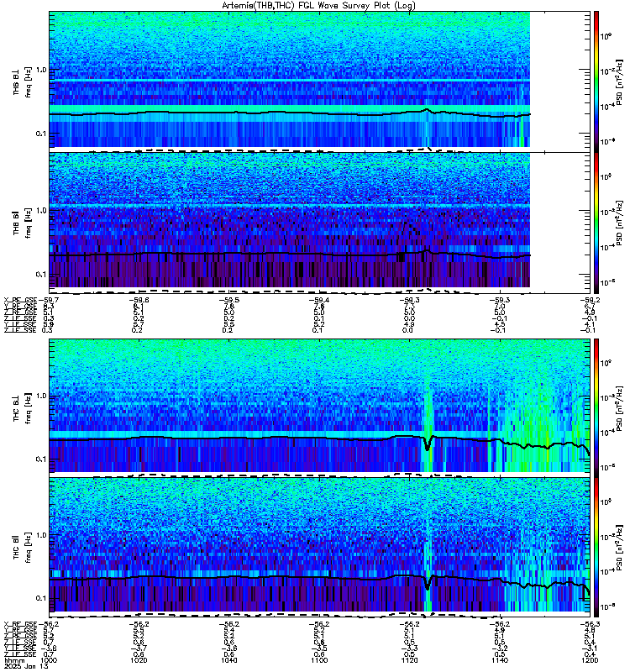Click the X_RE_GSE value -59.4
630x672 pixels.
pos(319,300)
